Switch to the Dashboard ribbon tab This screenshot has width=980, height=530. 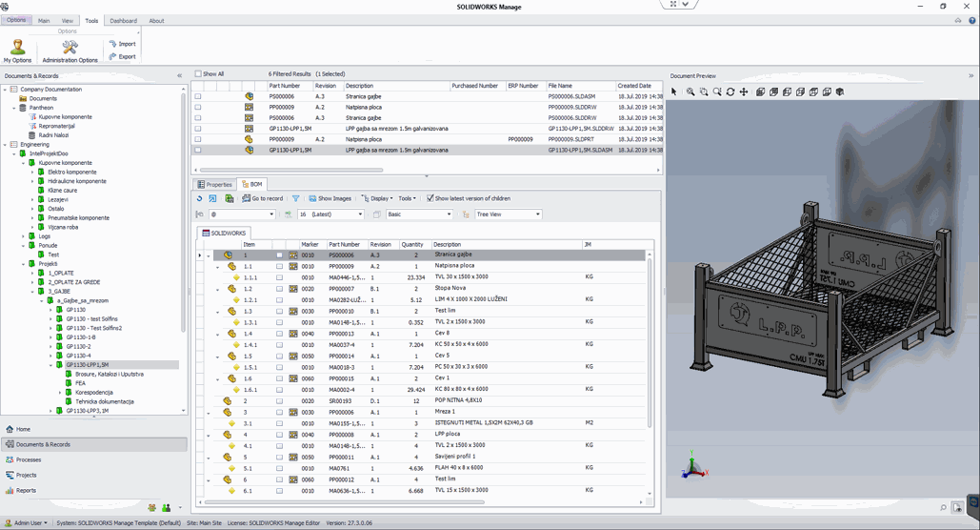pos(123,20)
